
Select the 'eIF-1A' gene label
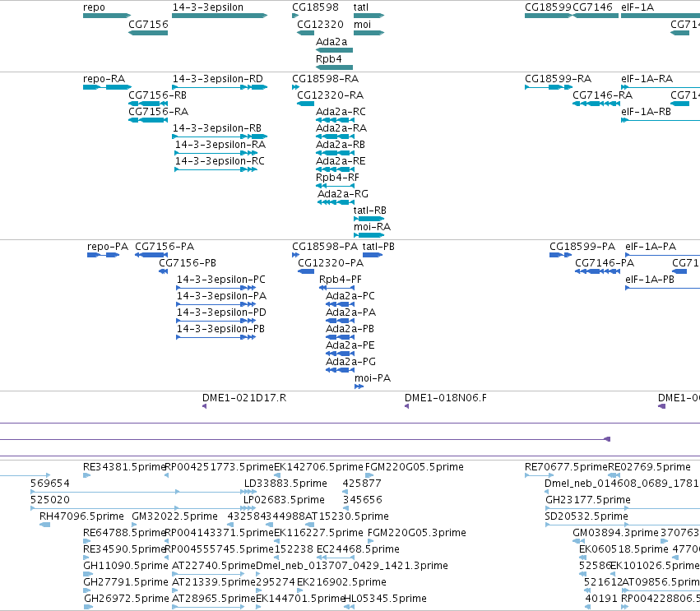(x=637, y=7)
